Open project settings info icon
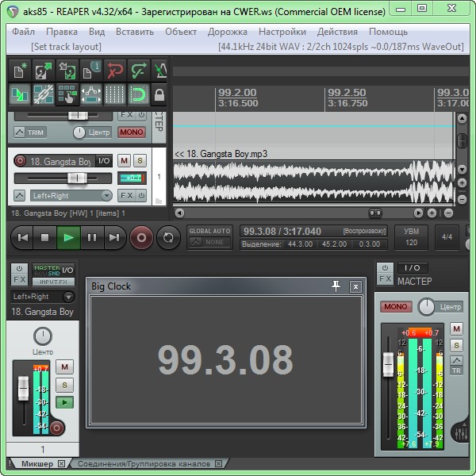The image size is (476, 476). click(x=91, y=71)
